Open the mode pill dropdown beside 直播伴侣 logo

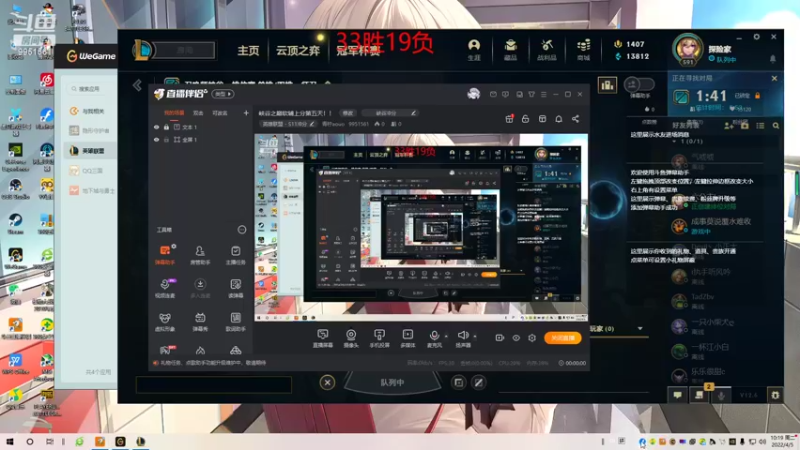coord(223,94)
